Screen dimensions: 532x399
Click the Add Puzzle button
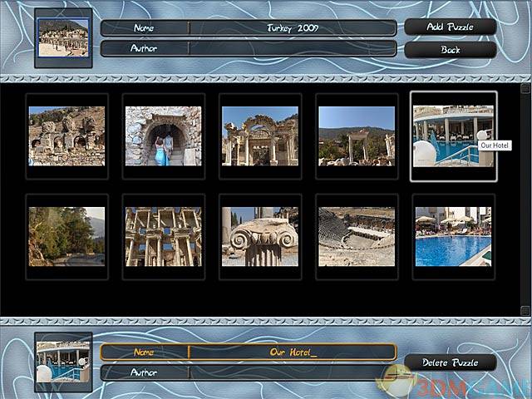[x=450, y=27]
